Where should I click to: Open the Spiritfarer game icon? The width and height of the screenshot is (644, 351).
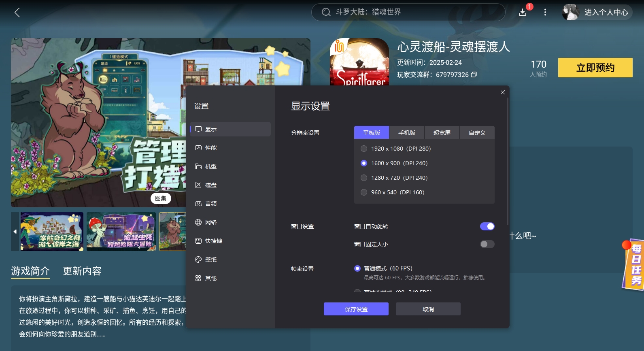pyautogui.click(x=359, y=62)
